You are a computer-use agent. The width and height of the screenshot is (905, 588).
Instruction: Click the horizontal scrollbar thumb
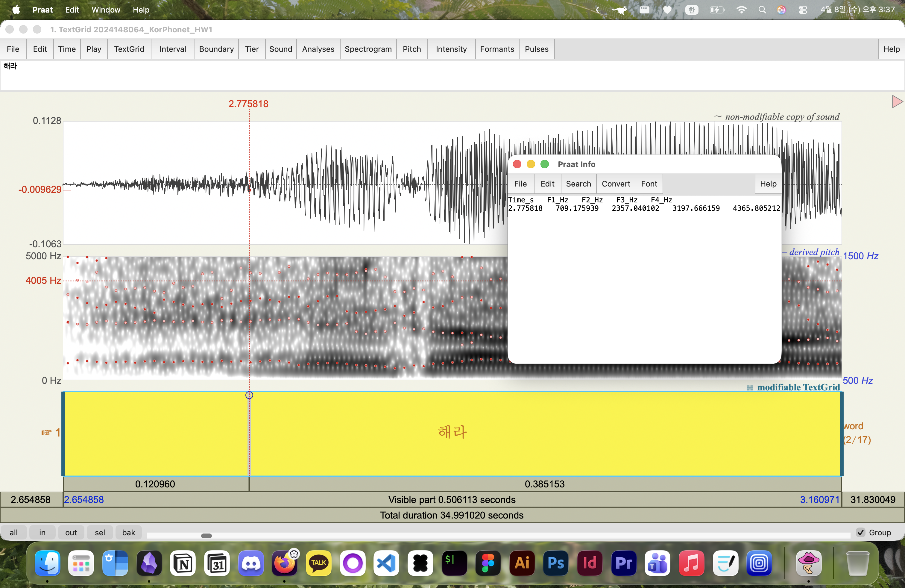(206, 536)
